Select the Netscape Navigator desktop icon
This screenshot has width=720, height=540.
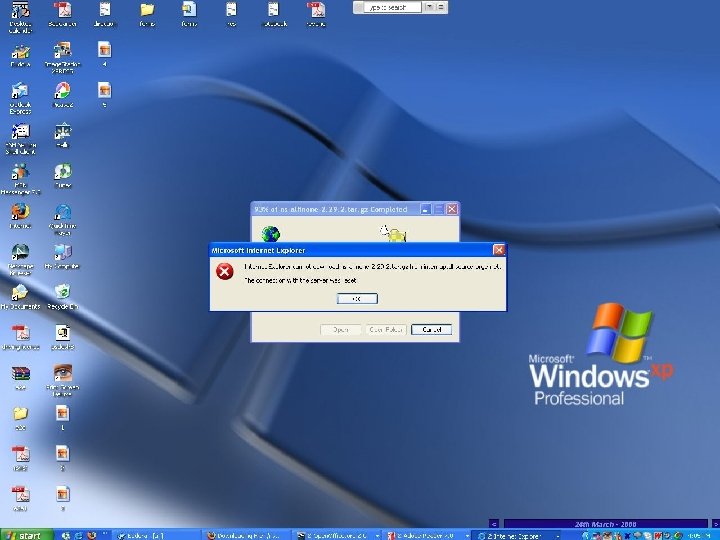[20, 252]
